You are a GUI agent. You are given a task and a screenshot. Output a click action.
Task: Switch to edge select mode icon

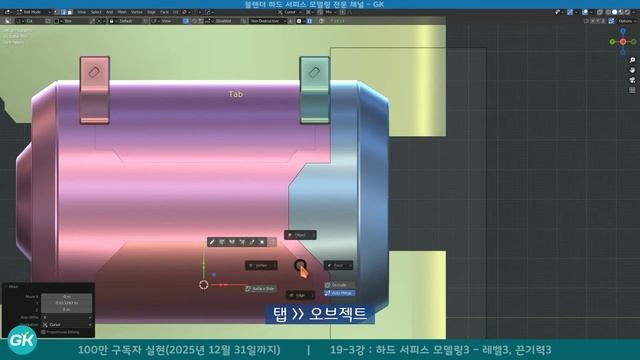(x=63, y=12)
